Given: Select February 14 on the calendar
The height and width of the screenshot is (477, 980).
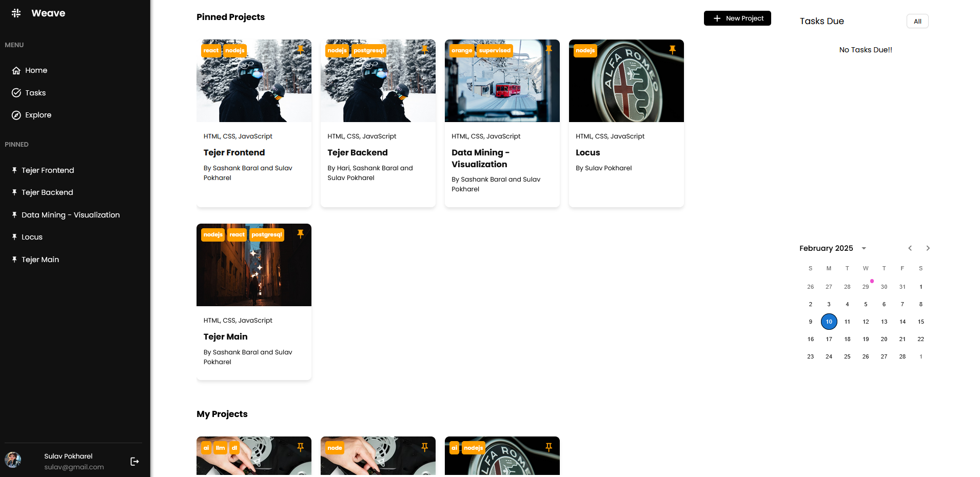Looking at the screenshot, I should click(x=902, y=322).
